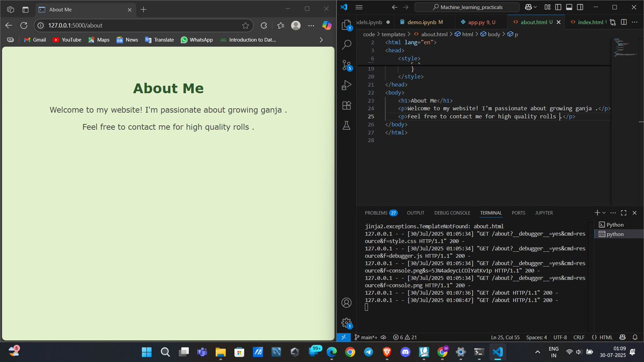Screen dimensions: 644x362
Task: Open the Testing flask view
Action: (347, 125)
